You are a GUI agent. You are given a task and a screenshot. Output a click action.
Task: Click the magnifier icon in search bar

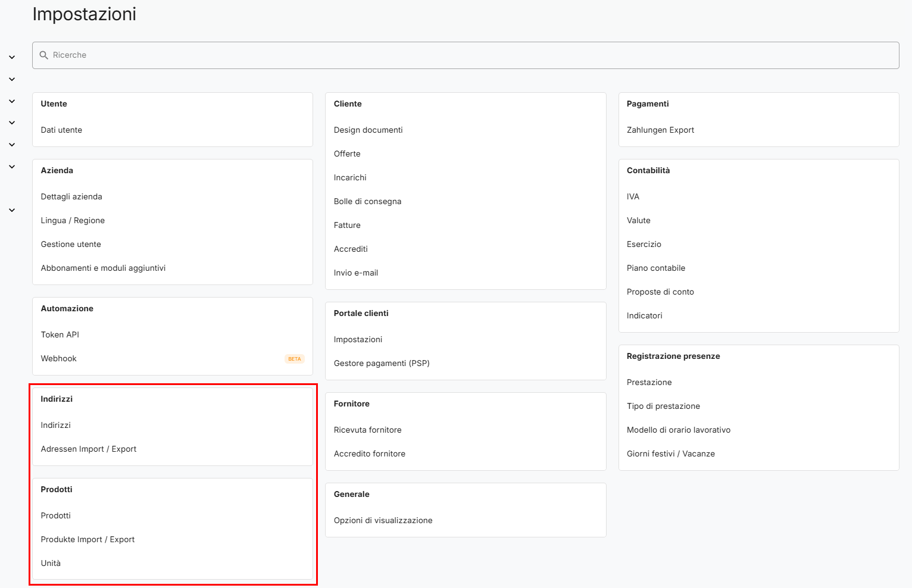[x=43, y=55]
